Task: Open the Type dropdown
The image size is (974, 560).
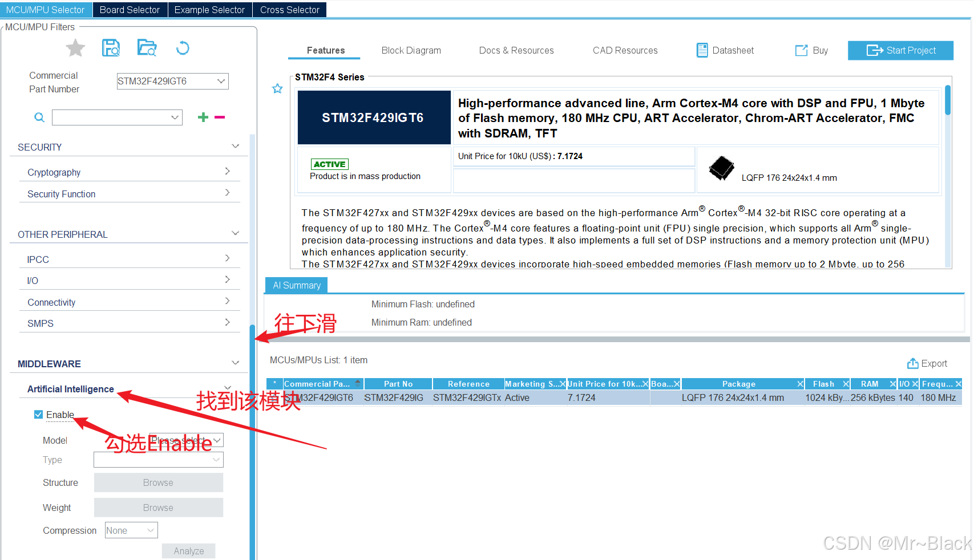Action: point(159,460)
